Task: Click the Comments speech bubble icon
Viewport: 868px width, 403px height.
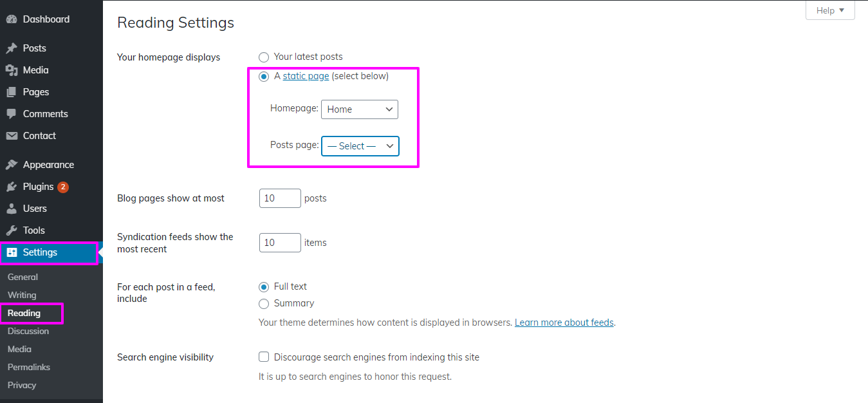Action: coord(12,114)
